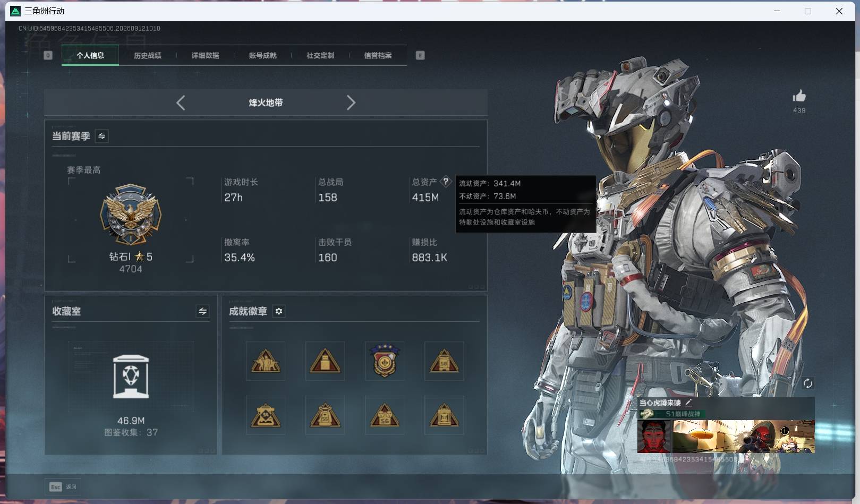This screenshot has height=504, width=860.
Task: Toggle the 当前赛季 season swap icon
Action: tap(101, 136)
